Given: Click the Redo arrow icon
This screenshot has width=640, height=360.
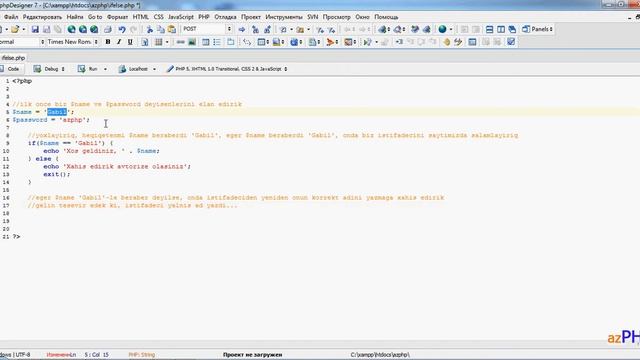Looking at the screenshot, I should (133, 29).
